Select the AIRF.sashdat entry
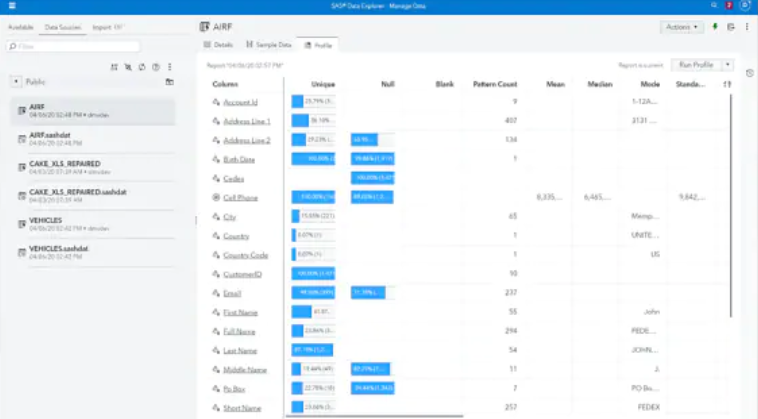758x419 pixels. click(x=93, y=139)
